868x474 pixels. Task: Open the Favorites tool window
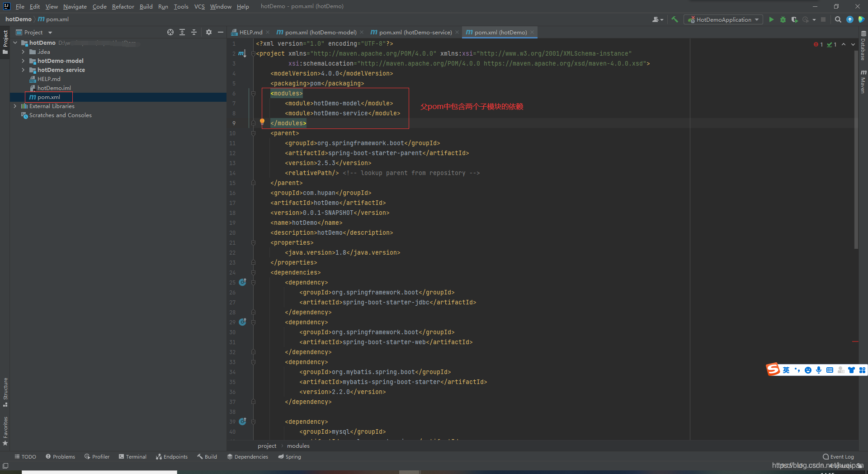point(5,431)
